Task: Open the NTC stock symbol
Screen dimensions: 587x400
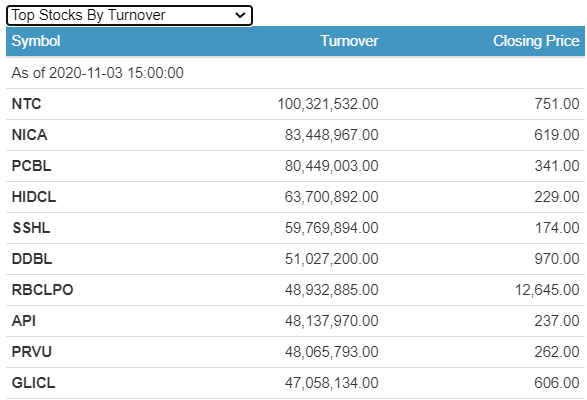Action: tap(26, 104)
